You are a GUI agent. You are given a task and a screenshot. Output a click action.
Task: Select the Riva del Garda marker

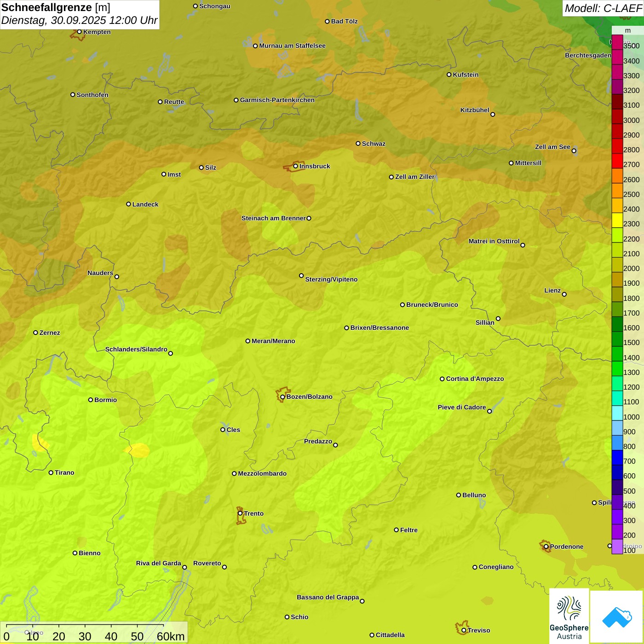[x=184, y=567]
